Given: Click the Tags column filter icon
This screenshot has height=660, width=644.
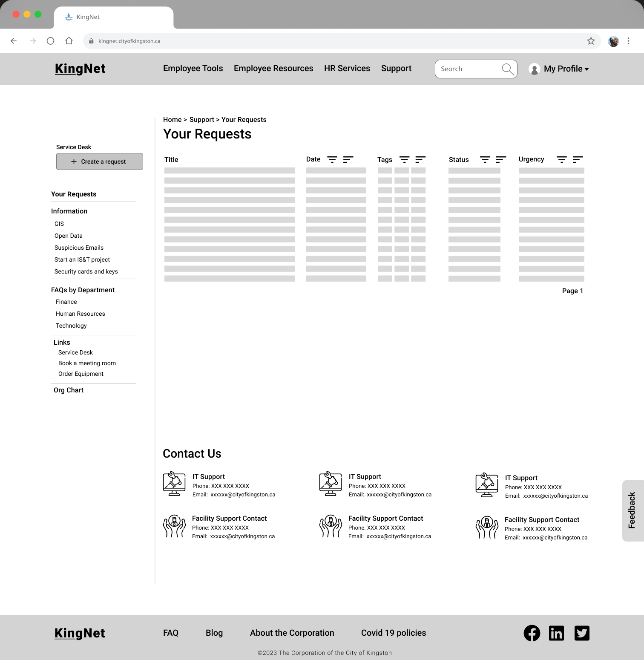Looking at the screenshot, I should tap(404, 159).
